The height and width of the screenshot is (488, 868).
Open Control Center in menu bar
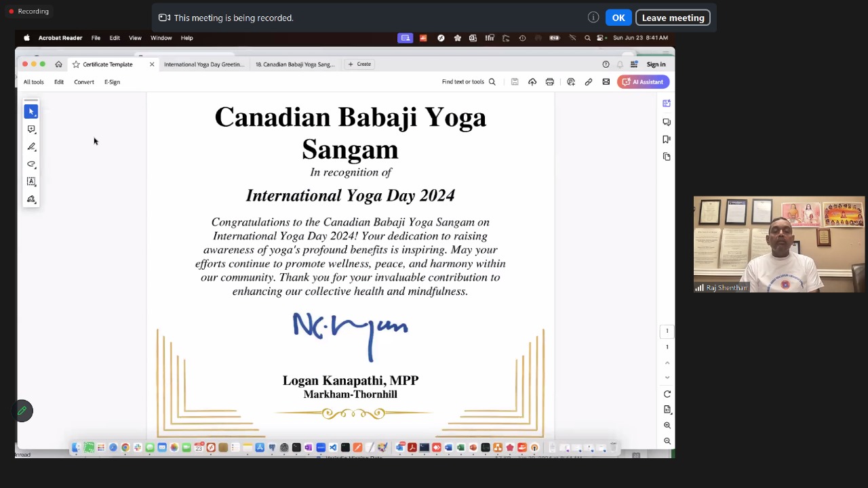pyautogui.click(x=601, y=38)
